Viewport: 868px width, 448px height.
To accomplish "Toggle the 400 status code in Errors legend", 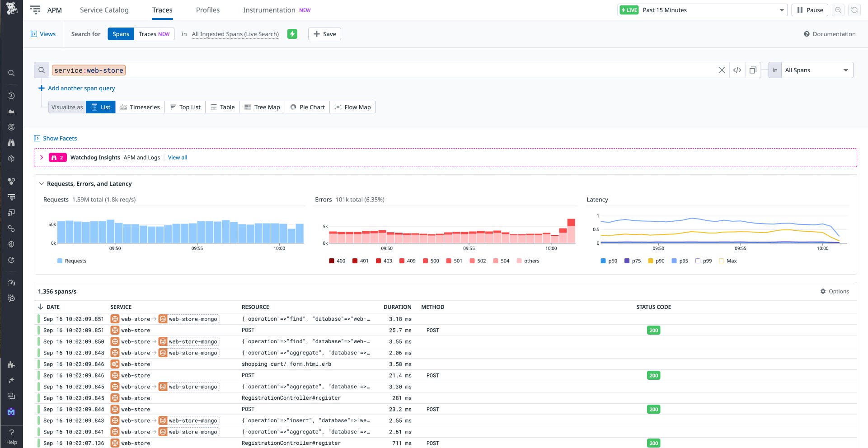I will (337, 261).
